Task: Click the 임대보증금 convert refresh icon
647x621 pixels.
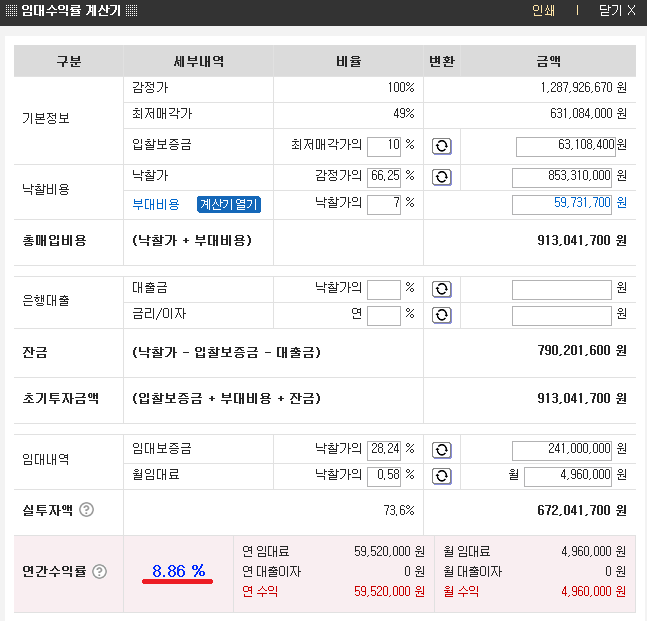Action: (442, 450)
